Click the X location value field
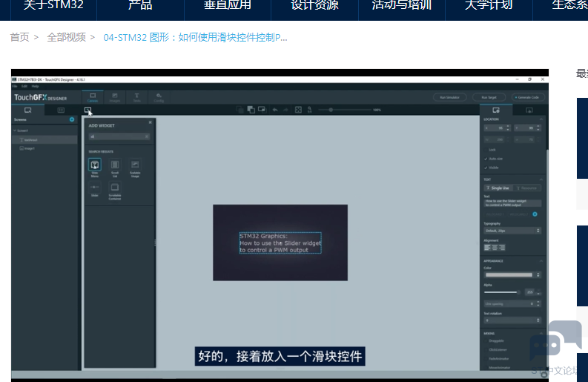 tap(498, 128)
